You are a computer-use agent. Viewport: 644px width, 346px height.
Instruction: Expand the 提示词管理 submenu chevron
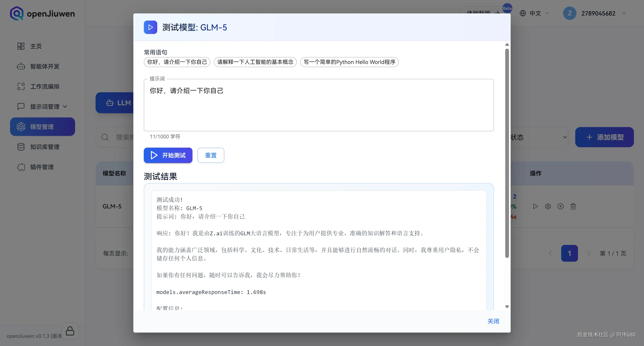point(65,107)
